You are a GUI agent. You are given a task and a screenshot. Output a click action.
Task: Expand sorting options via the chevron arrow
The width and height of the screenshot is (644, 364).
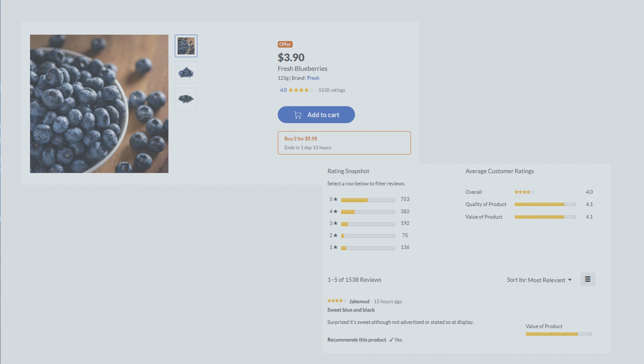570,280
